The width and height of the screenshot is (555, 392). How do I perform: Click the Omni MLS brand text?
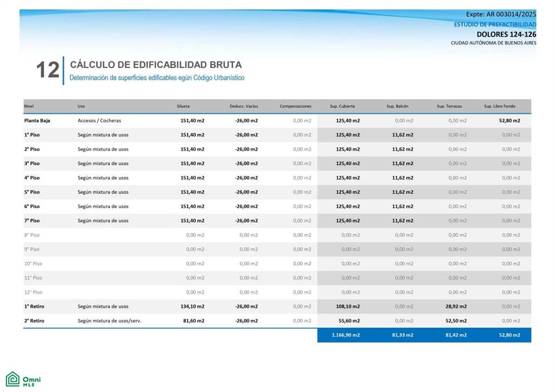click(31, 381)
